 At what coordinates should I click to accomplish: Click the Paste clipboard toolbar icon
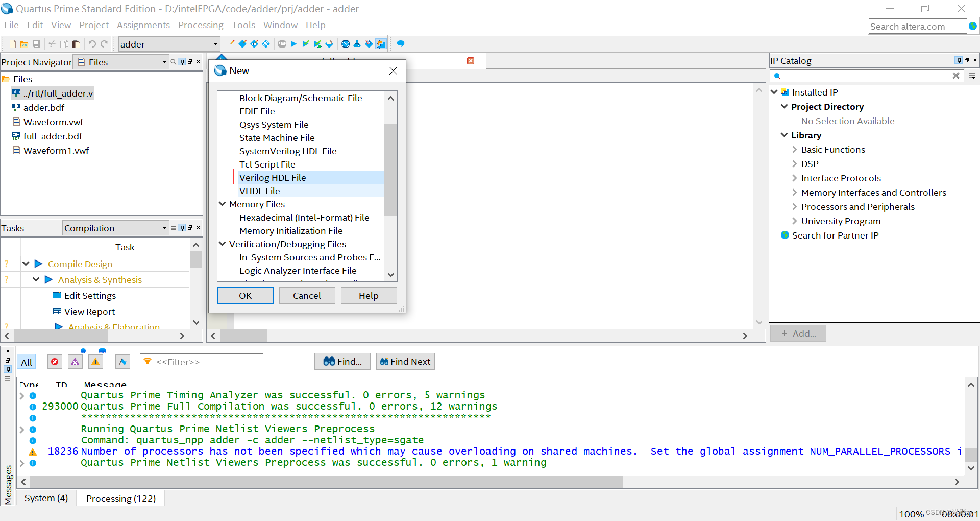[x=76, y=44]
